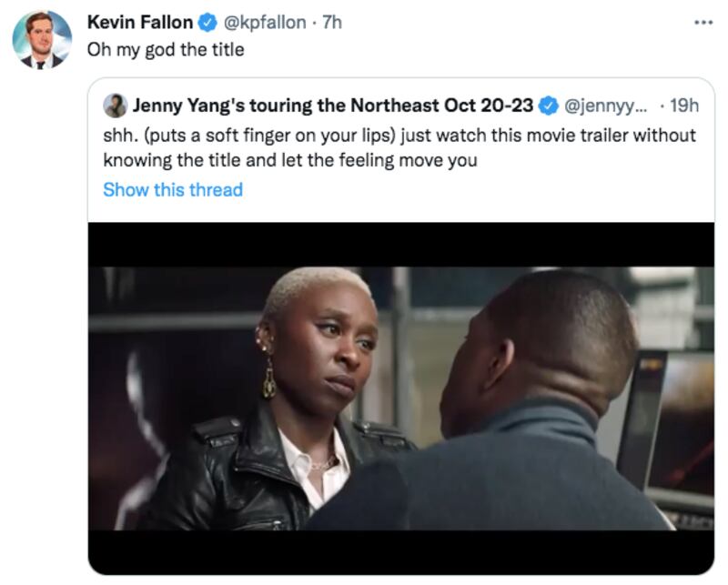728x585 pixels.
Task: Play the movie trailer video
Action: [400, 398]
